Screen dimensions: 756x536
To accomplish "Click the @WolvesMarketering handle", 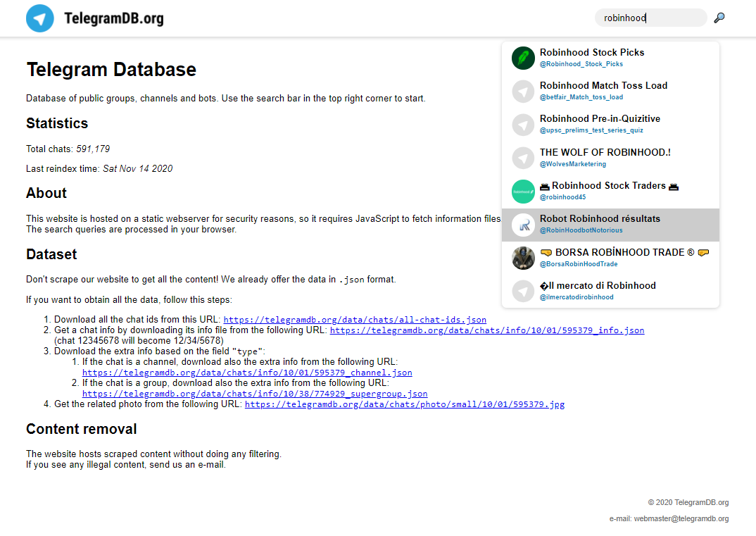I will (x=573, y=164).
